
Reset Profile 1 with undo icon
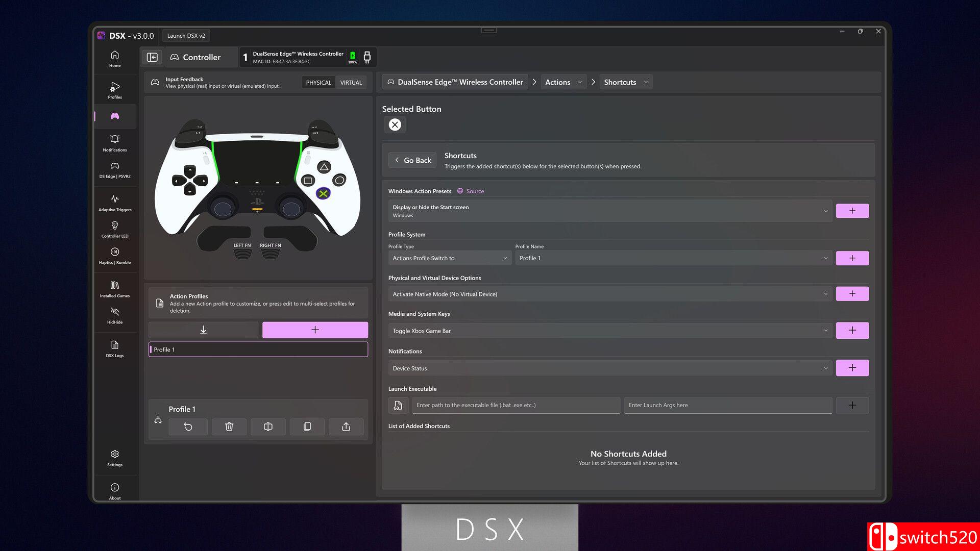pos(188,427)
